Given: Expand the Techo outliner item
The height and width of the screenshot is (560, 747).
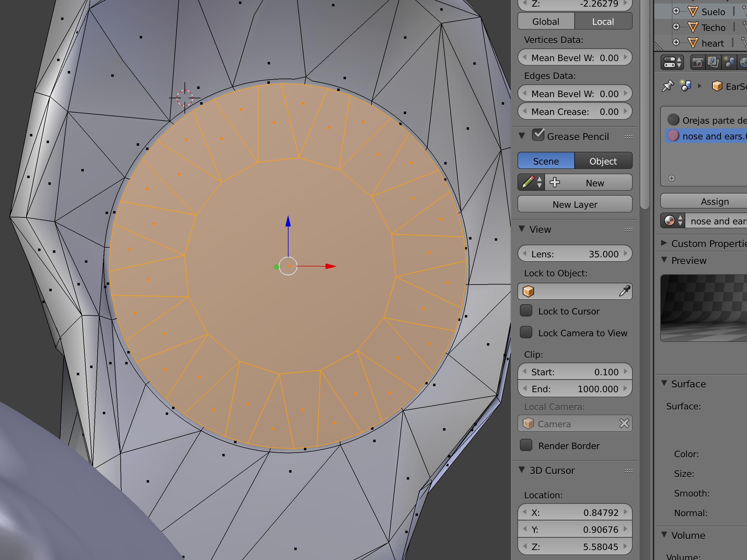Looking at the screenshot, I should coord(676,27).
